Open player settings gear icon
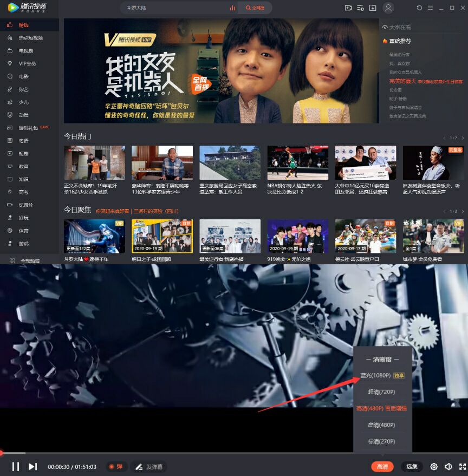 pyautogui.click(x=434, y=466)
